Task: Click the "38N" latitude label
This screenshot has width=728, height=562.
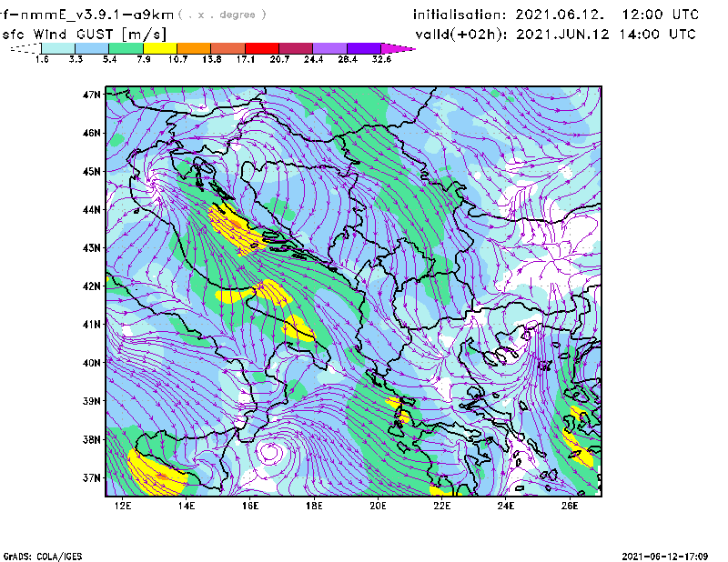Action: [x=92, y=439]
